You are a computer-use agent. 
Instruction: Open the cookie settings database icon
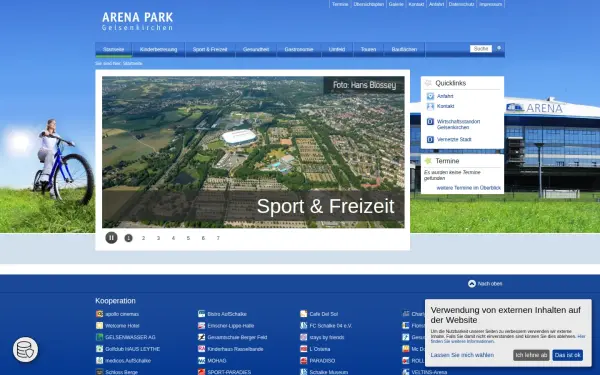coord(26,349)
